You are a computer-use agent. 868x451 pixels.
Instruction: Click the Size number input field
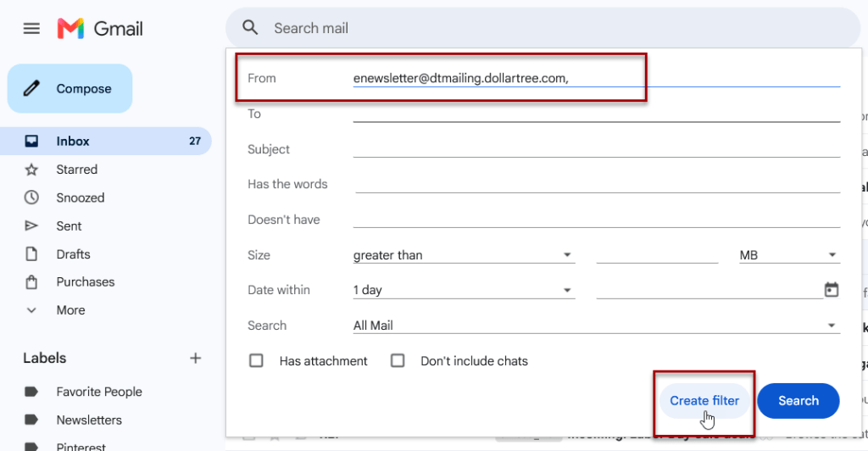click(x=657, y=255)
